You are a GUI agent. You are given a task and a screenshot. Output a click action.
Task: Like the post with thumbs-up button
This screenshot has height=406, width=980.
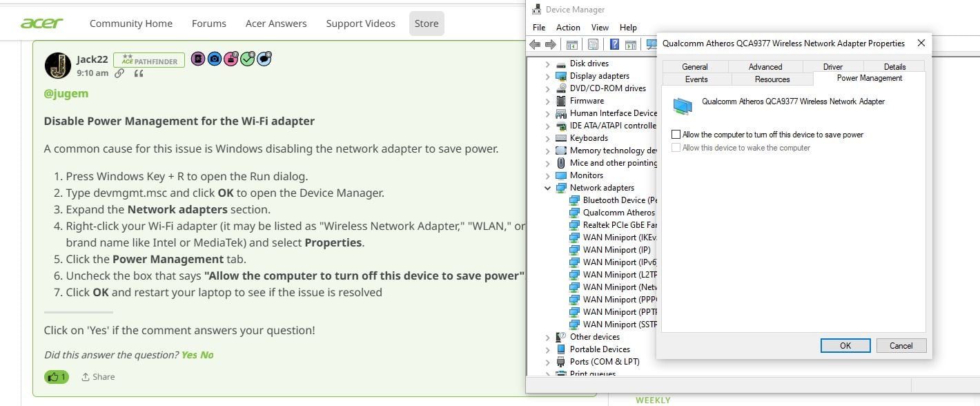57,377
